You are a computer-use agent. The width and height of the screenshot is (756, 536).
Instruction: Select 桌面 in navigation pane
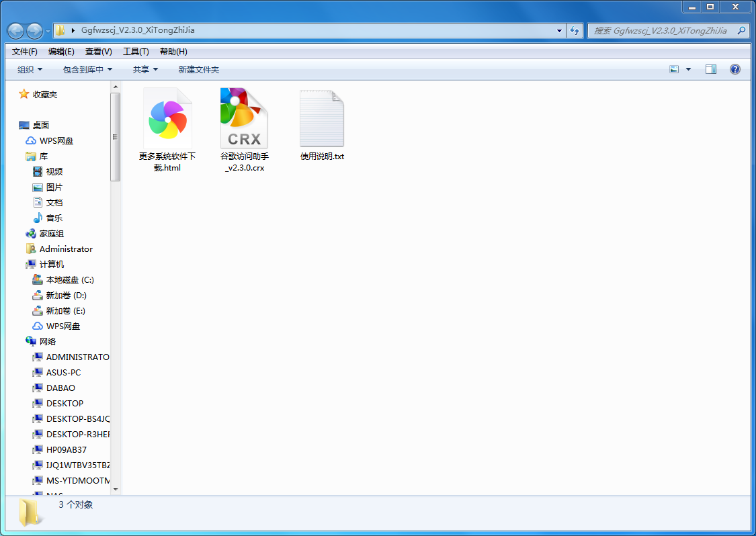point(40,126)
